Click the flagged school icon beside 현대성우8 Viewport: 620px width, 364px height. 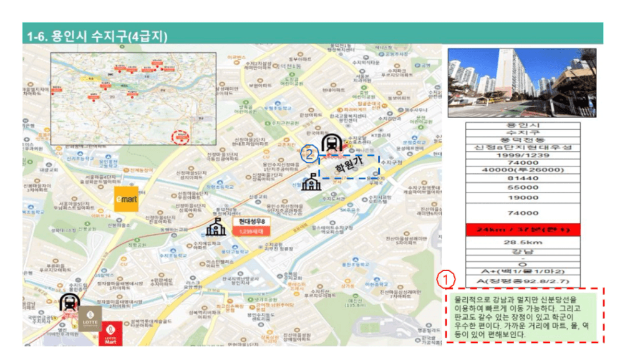click(x=216, y=227)
